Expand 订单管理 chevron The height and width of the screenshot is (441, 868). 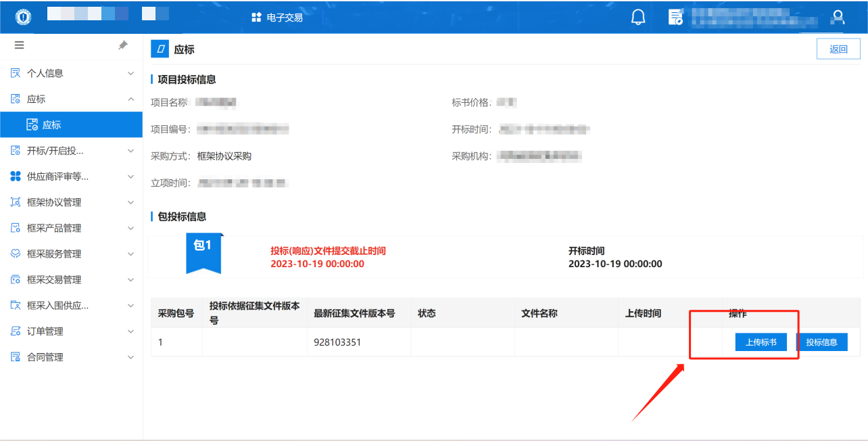pyautogui.click(x=131, y=331)
